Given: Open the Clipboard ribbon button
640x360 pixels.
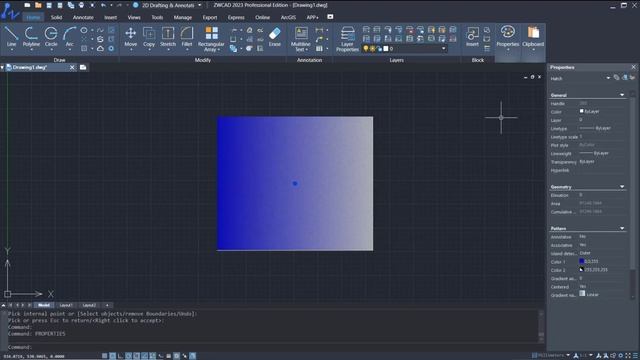Looking at the screenshot, I should [533, 38].
